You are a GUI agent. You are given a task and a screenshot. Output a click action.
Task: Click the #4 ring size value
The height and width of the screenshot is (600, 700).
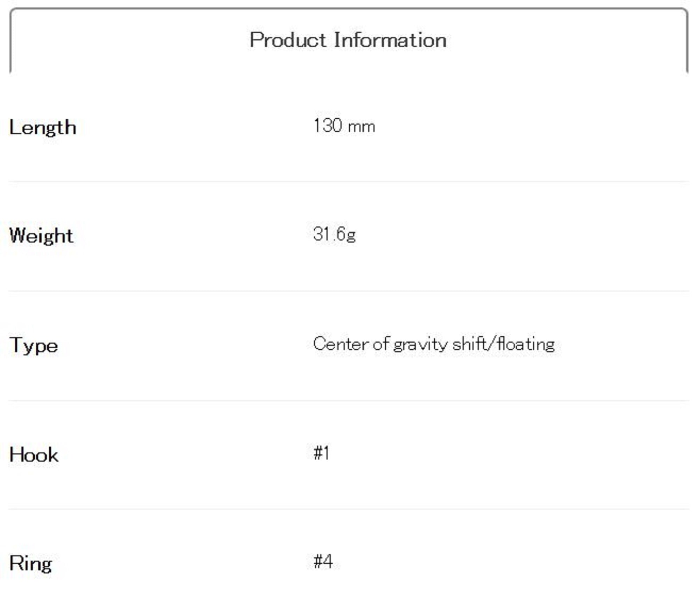pyautogui.click(x=323, y=561)
